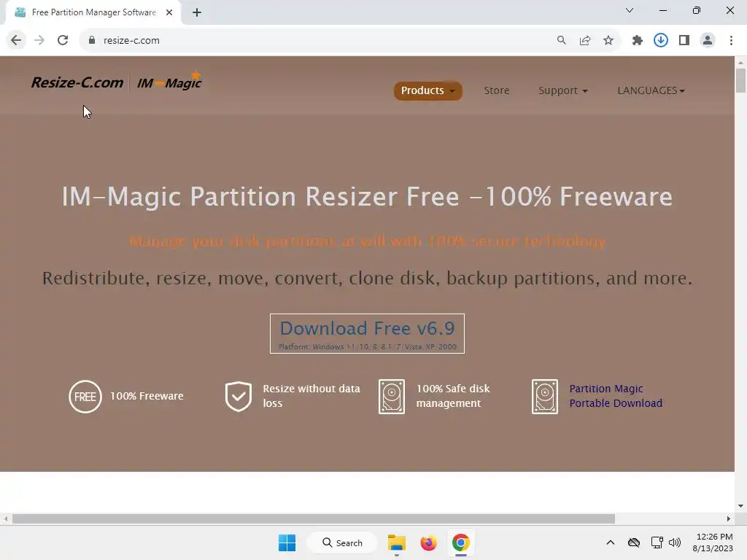Click the cloud sync tray icon

(634, 542)
